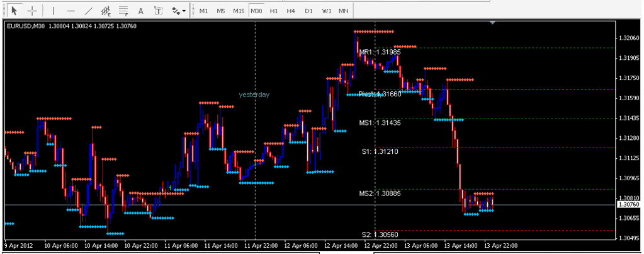Choose the horizontal line tool
The width and height of the screenshot is (644, 254).
tap(71, 11)
